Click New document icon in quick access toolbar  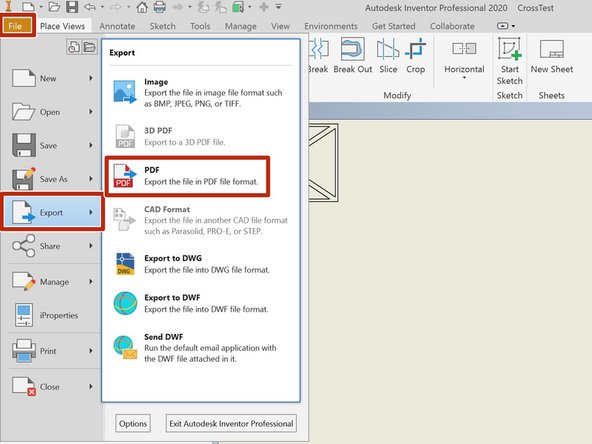click(x=28, y=7)
